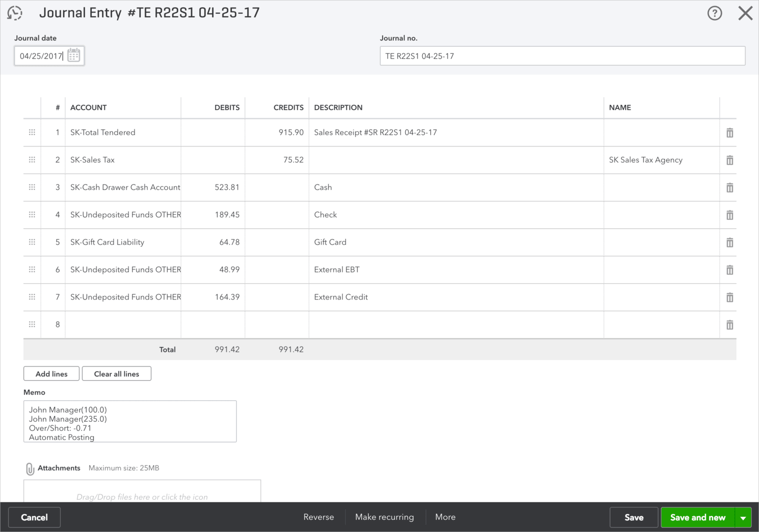Screen dimensions: 759x532
Task: Click Add lines button
Action: 52,374
